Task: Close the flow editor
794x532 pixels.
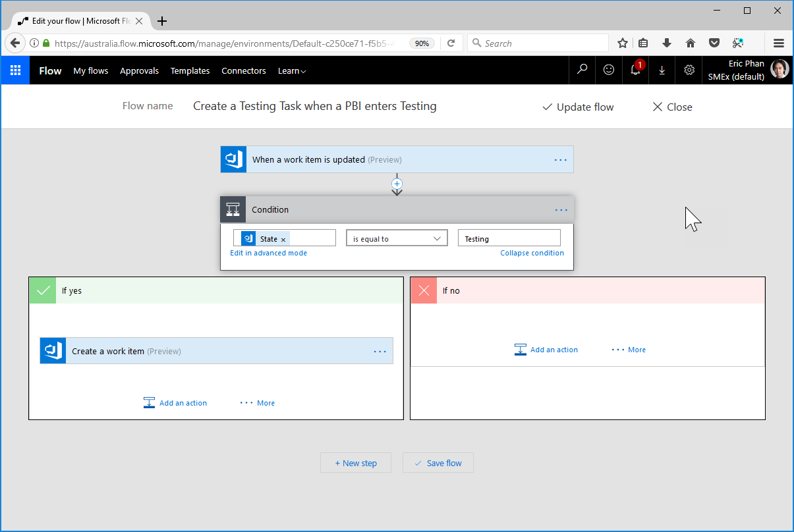Action: click(672, 107)
